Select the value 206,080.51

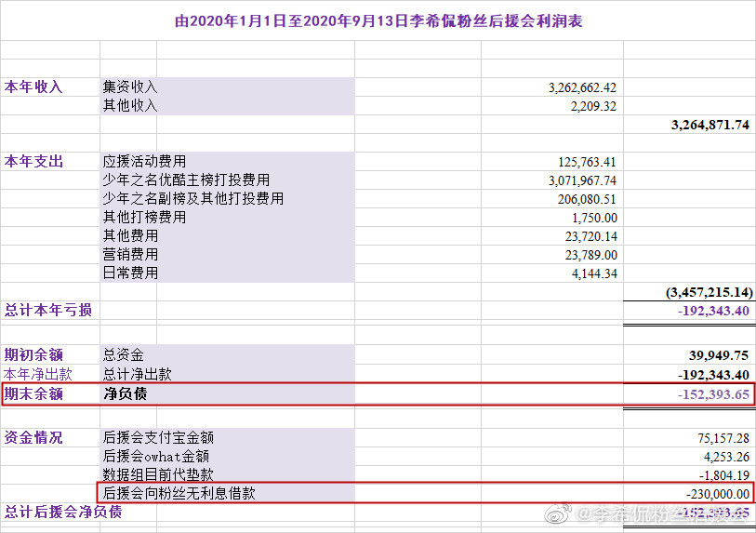click(x=588, y=199)
